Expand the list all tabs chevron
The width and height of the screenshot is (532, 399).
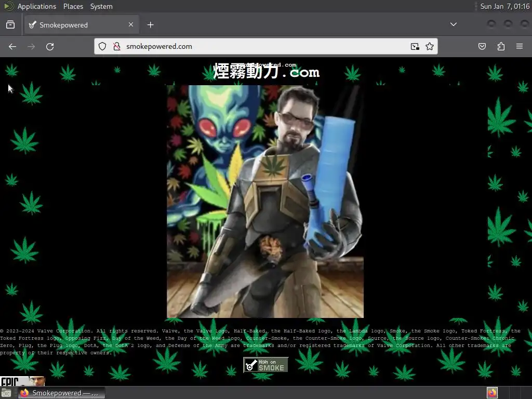click(453, 24)
